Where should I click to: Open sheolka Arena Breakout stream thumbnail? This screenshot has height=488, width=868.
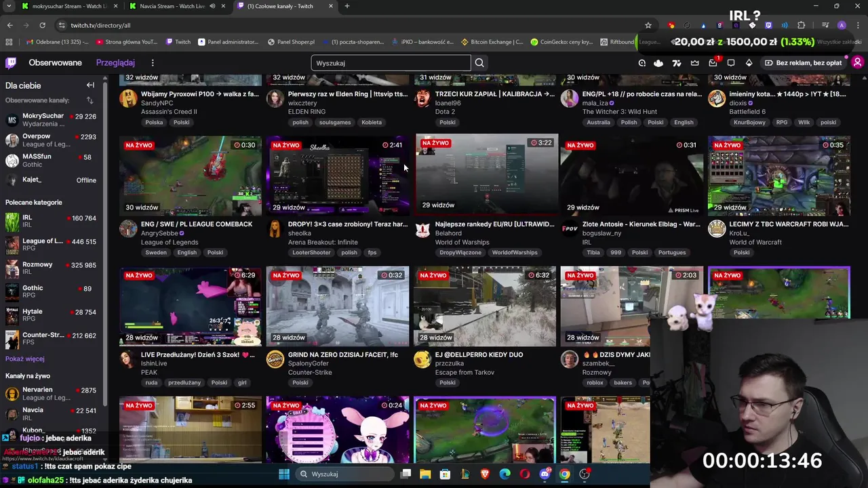(x=338, y=176)
